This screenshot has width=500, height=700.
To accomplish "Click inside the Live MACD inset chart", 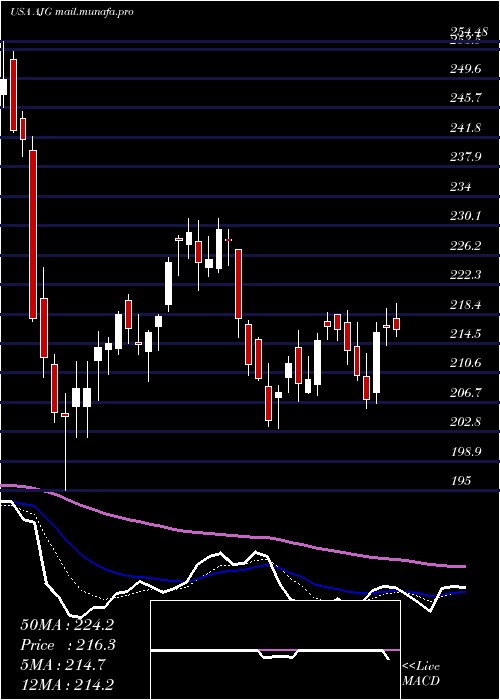I will point(275,650).
